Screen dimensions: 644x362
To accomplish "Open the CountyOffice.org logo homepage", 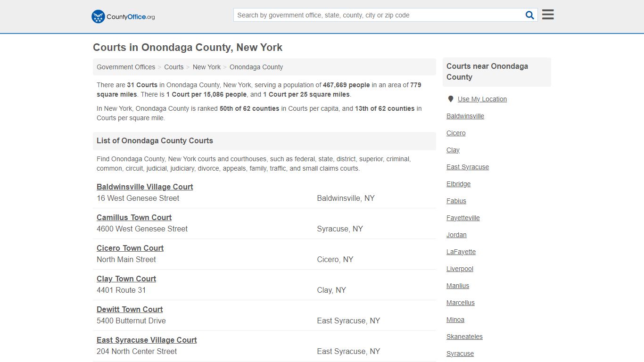I will tap(123, 16).
